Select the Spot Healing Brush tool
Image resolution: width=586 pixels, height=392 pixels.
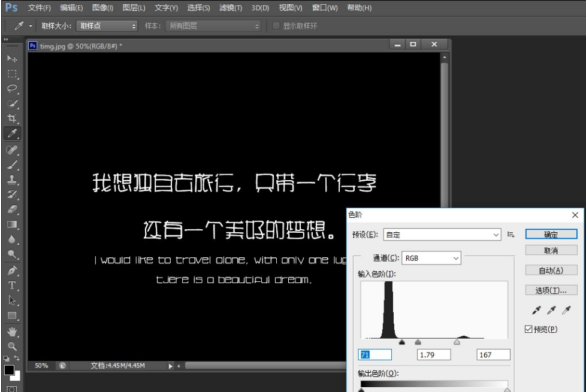[x=12, y=150]
